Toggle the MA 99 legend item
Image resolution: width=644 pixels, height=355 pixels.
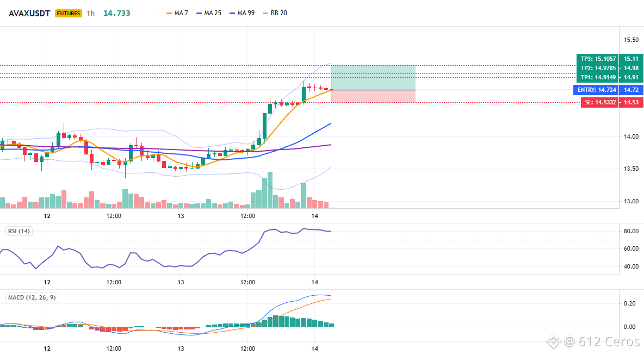[242, 13]
